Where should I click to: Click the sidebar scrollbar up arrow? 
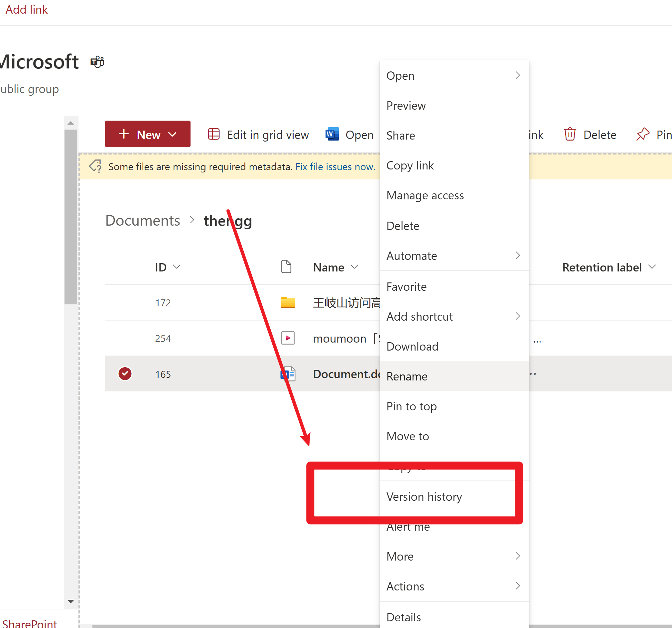point(70,123)
